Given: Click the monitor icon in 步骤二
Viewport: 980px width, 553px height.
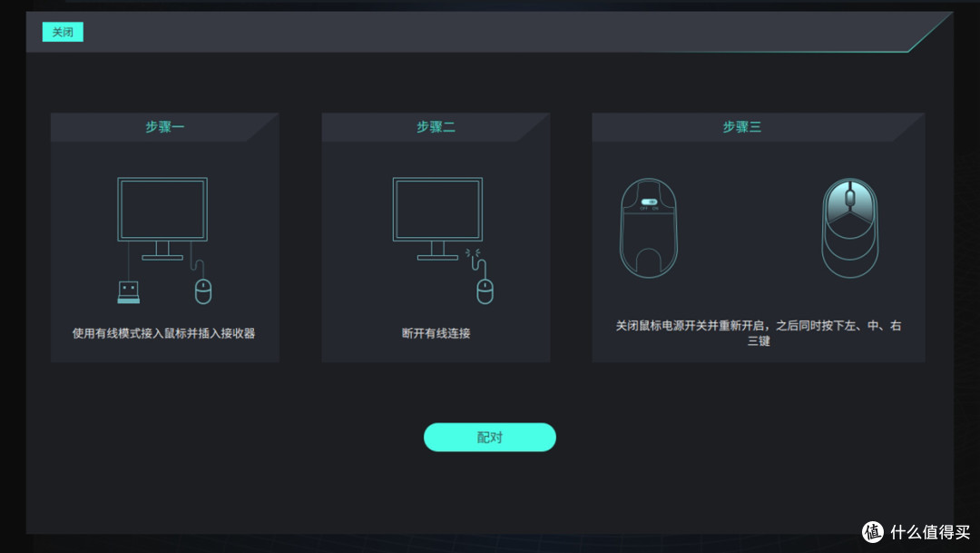Looking at the screenshot, I should click(x=437, y=218).
